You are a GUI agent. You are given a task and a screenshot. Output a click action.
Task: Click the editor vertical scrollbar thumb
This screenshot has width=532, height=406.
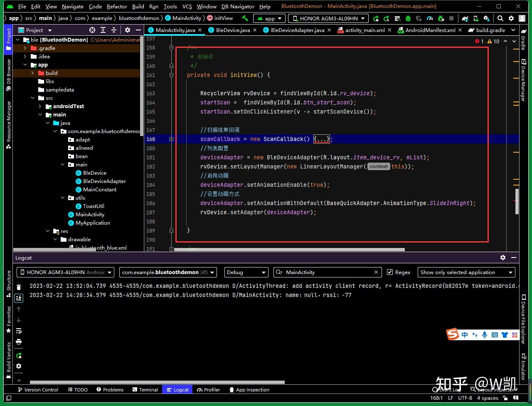(517, 202)
